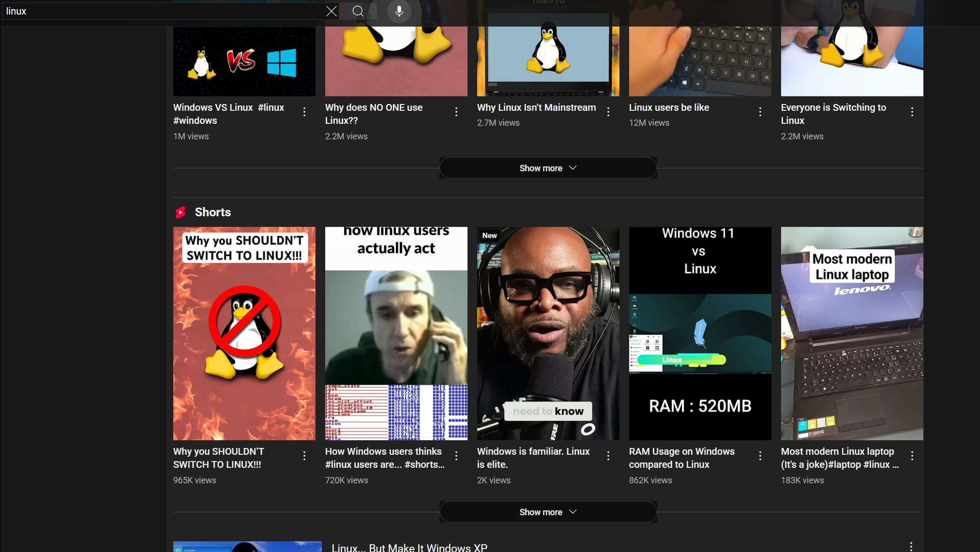Play the Most modern Linux laptop Lenovo short
This screenshot has height=552, width=980.
[852, 334]
